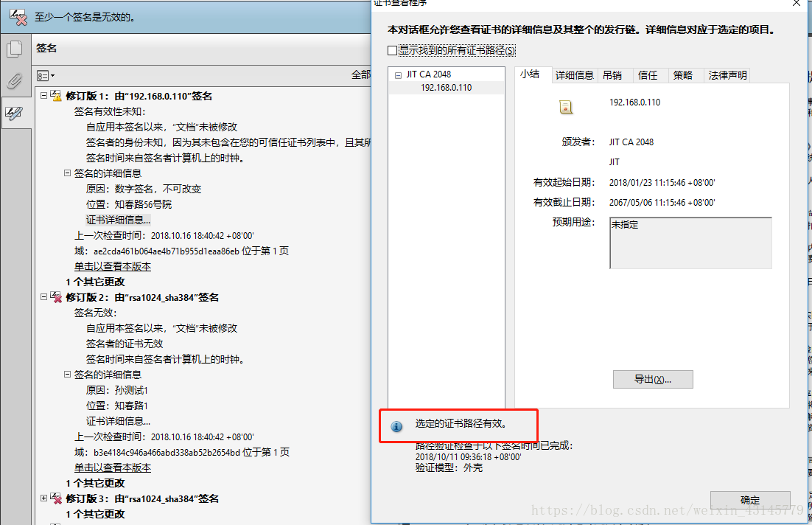The width and height of the screenshot is (812, 525).
Task: Click the warning signature icon for revision 1
Action: click(55, 95)
